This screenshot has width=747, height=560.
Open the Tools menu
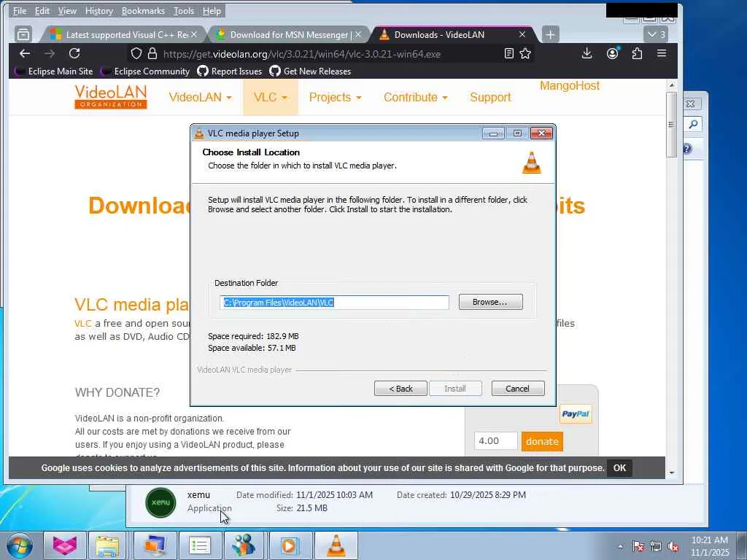pyautogui.click(x=183, y=10)
